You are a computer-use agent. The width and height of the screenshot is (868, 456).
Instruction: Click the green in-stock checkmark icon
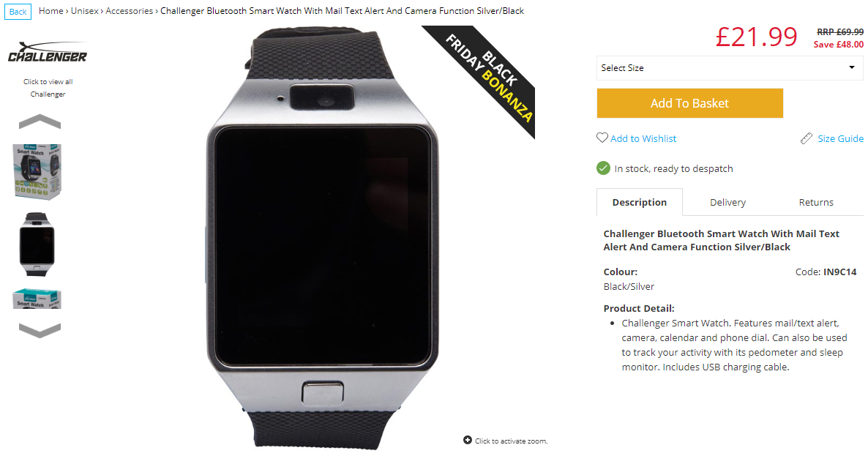pos(603,168)
